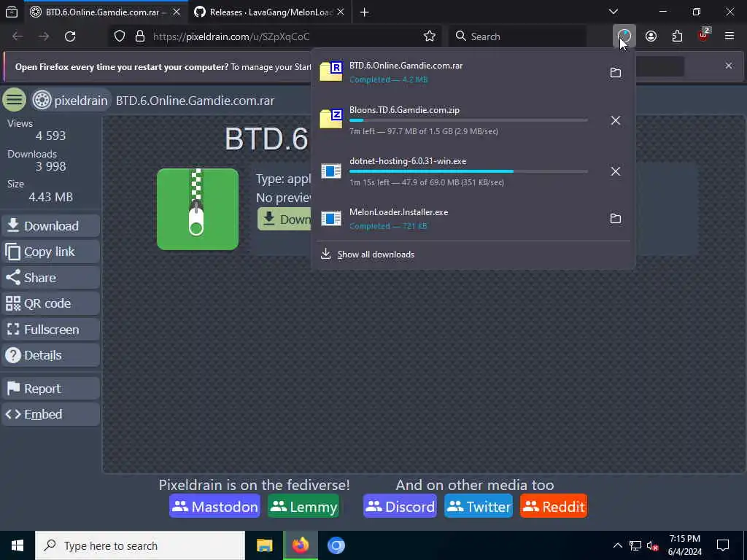The image size is (747, 560).
Task: Click the Share button
Action: [51, 278]
